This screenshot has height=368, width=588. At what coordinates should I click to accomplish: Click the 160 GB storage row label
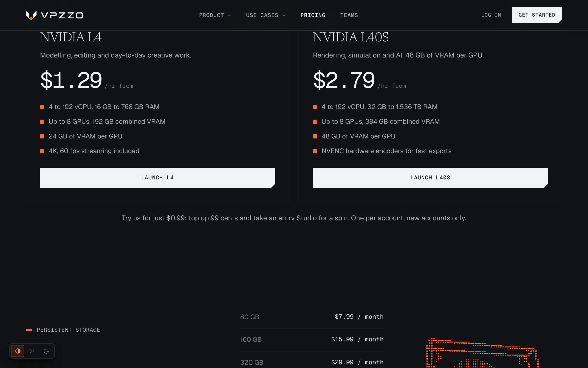tap(251, 339)
